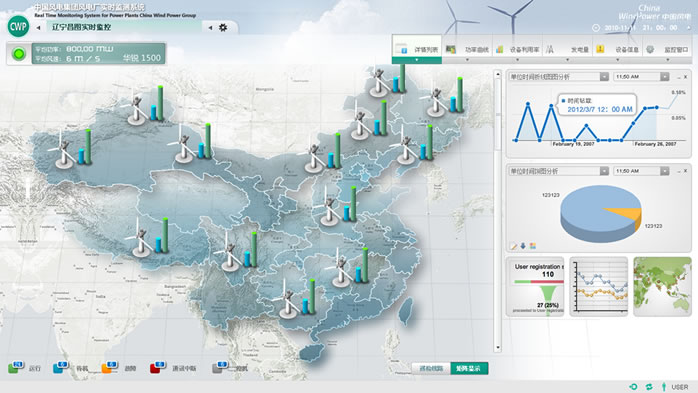Viewport: 698px width, 393px height.
Task: Toggle the green 运行 status legend filter
Action: tap(14, 367)
